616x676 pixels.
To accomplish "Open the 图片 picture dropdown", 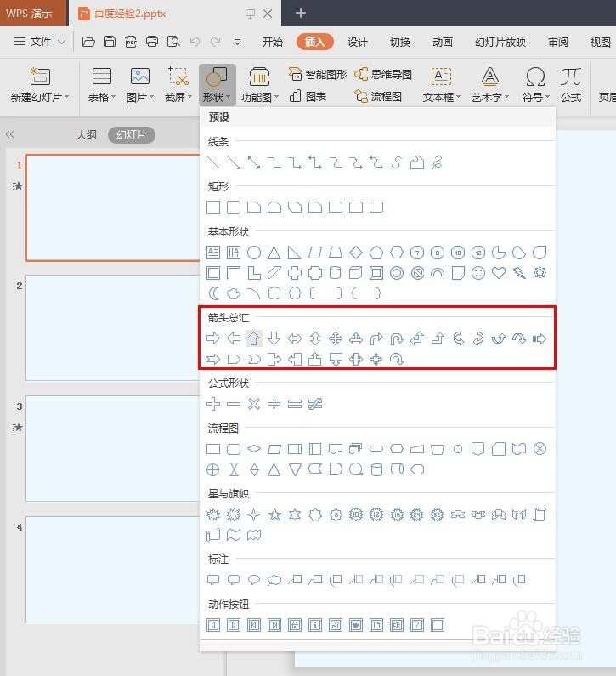I will (140, 85).
